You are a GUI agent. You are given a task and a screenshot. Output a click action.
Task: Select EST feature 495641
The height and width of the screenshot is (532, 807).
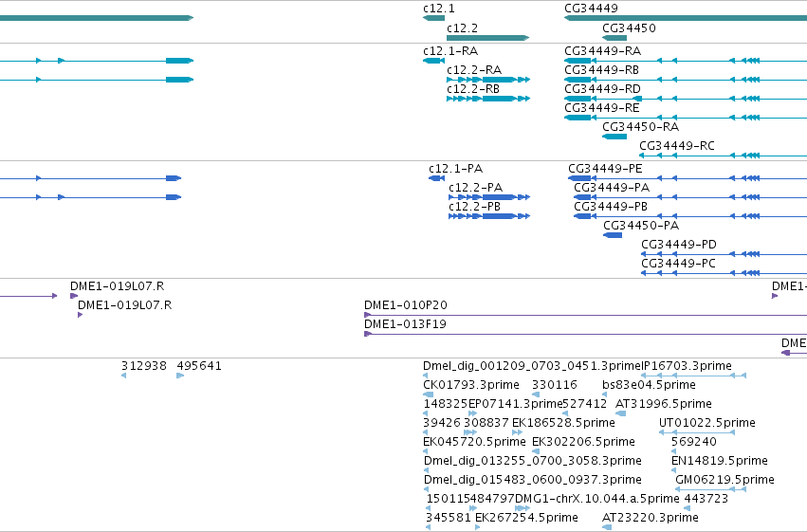[x=199, y=367]
